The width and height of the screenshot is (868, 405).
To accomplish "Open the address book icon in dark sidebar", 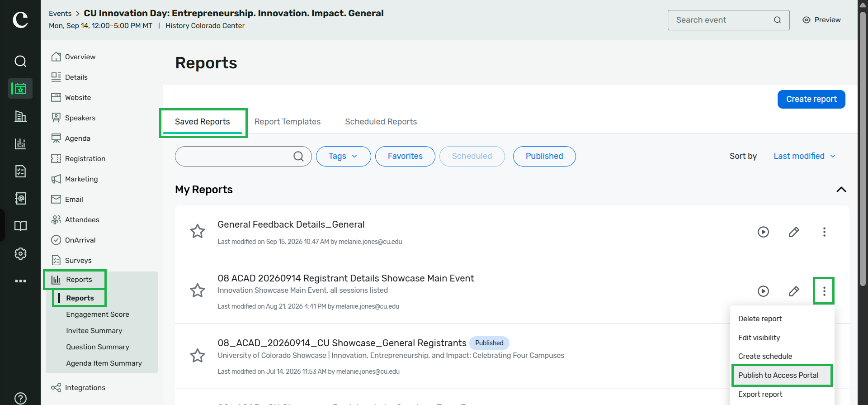I will [20, 198].
